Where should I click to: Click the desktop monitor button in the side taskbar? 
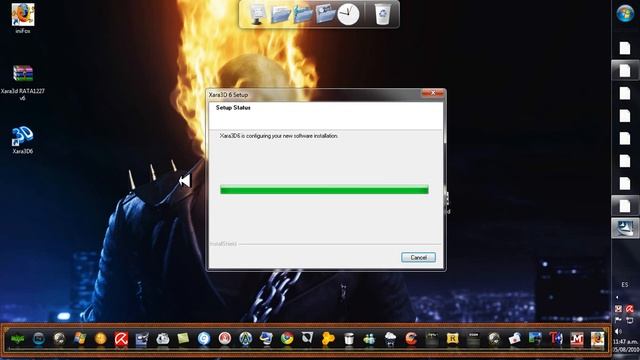pyautogui.click(x=625, y=228)
